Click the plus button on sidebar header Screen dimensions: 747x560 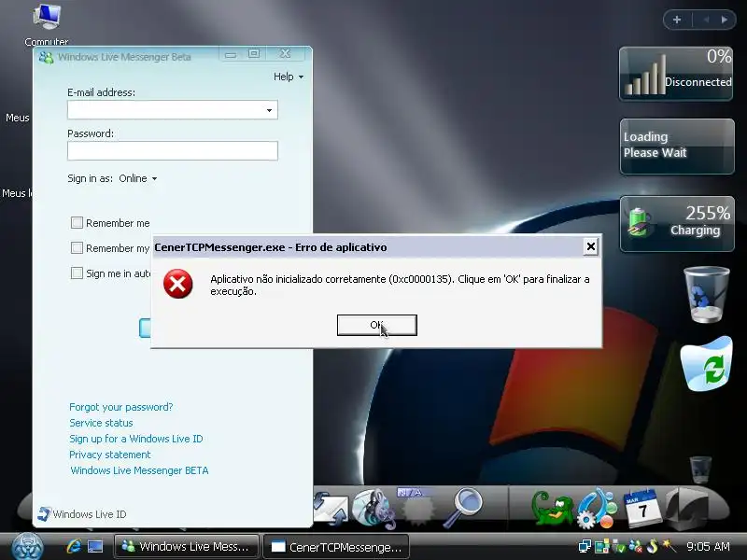[x=677, y=20]
